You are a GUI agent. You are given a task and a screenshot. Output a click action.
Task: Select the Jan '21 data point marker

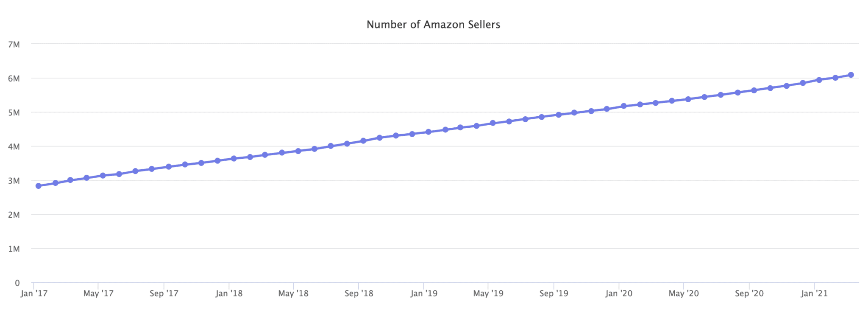(819, 80)
